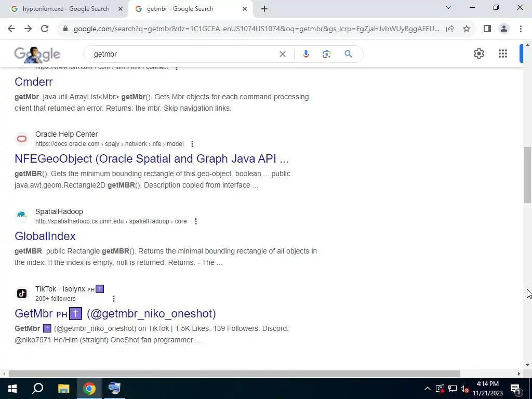Click the Oracle Help Center site name
This screenshot has width=532, height=399.
(66, 134)
